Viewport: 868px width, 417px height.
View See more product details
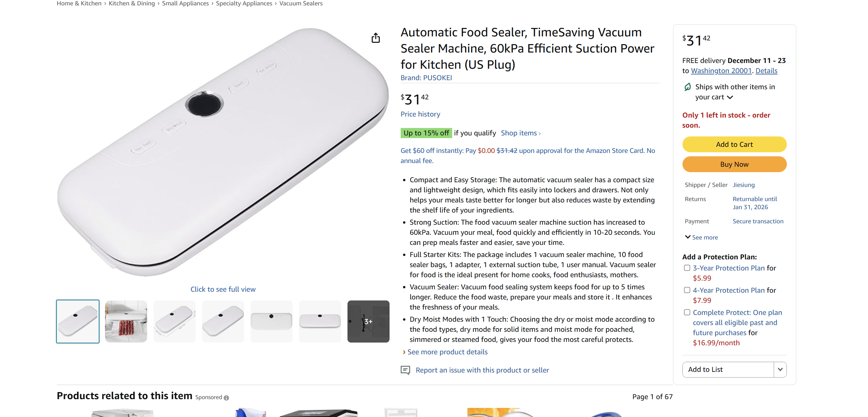[447, 352]
